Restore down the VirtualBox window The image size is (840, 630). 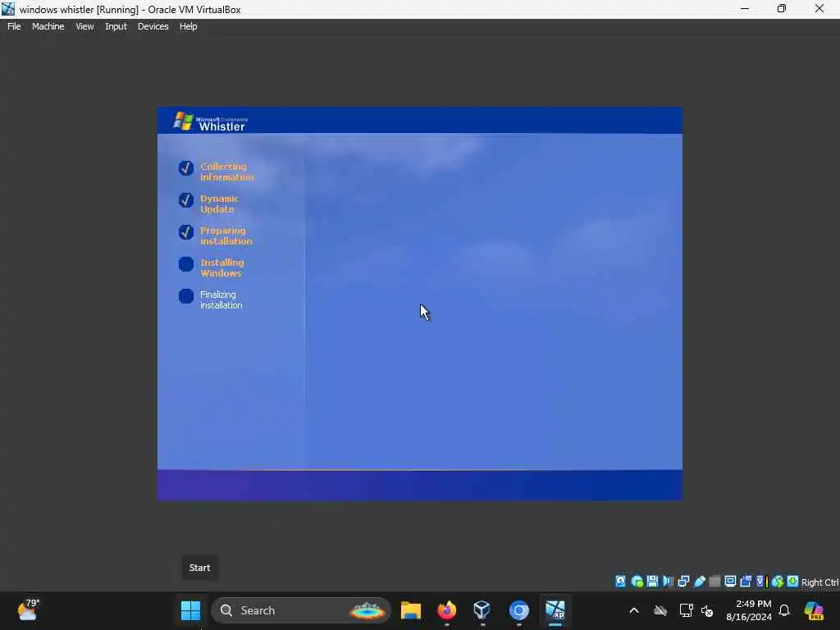point(782,8)
